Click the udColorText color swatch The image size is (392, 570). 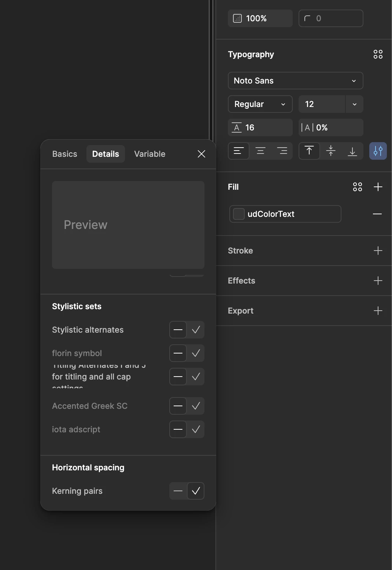239,214
